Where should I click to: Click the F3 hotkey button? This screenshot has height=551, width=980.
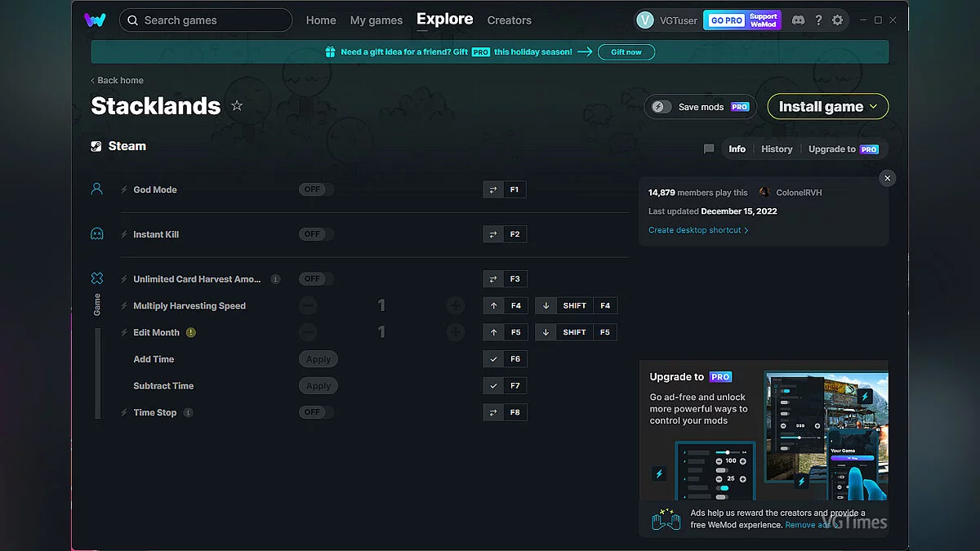click(505, 279)
